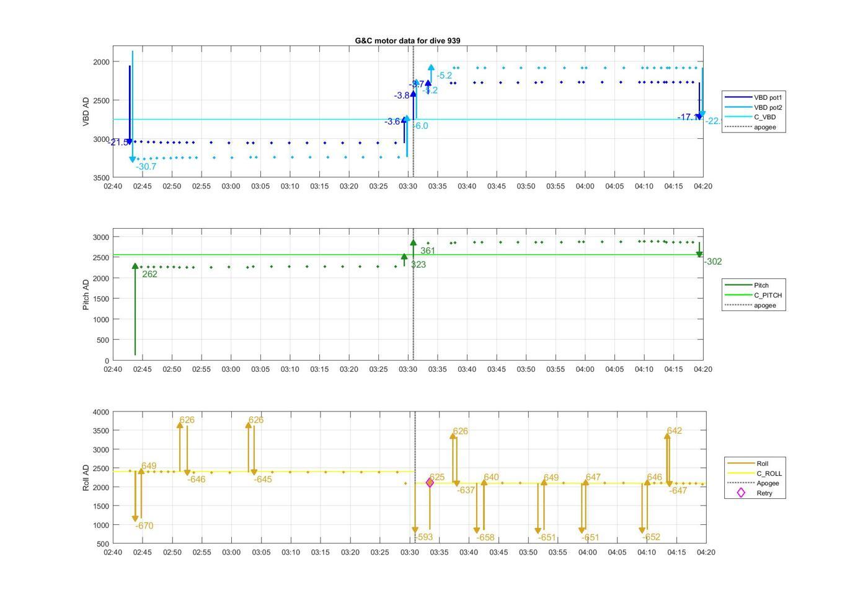This screenshot has height=611, width=868.
Task: Click the '-17.1' annotation on VBD plot
Action: 688,117
